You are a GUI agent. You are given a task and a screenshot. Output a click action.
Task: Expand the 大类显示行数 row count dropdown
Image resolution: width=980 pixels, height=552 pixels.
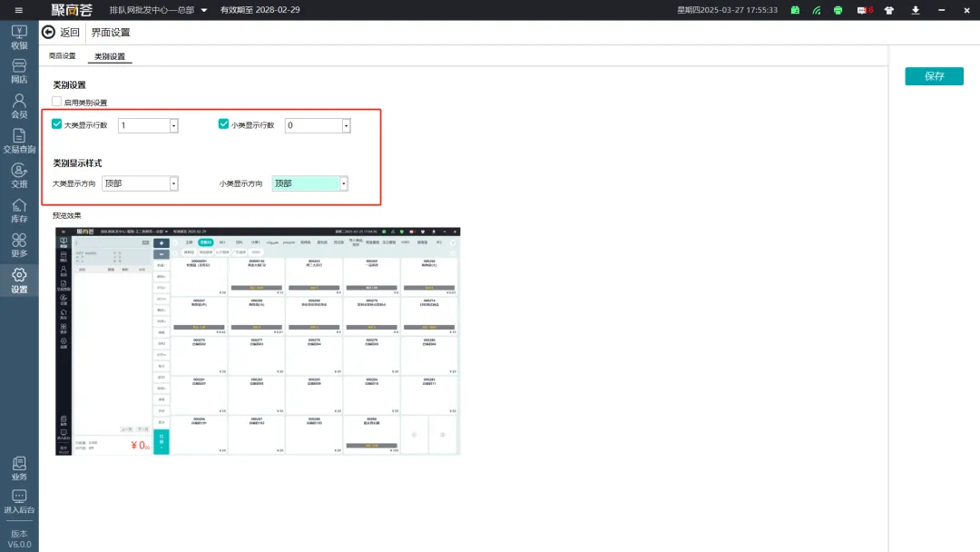(x=173, y=126)
